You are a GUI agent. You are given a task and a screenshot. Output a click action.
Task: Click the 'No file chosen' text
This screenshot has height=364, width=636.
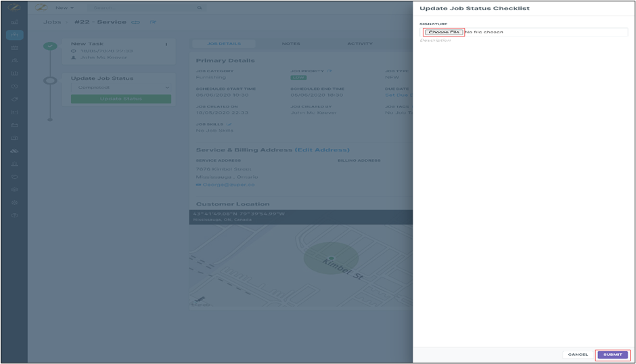pos(484,32)
